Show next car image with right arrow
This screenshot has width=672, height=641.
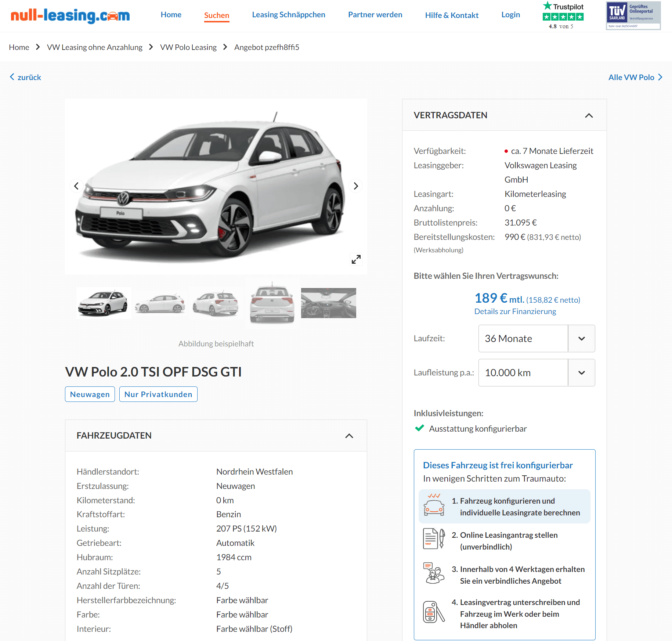coord(355,186)
